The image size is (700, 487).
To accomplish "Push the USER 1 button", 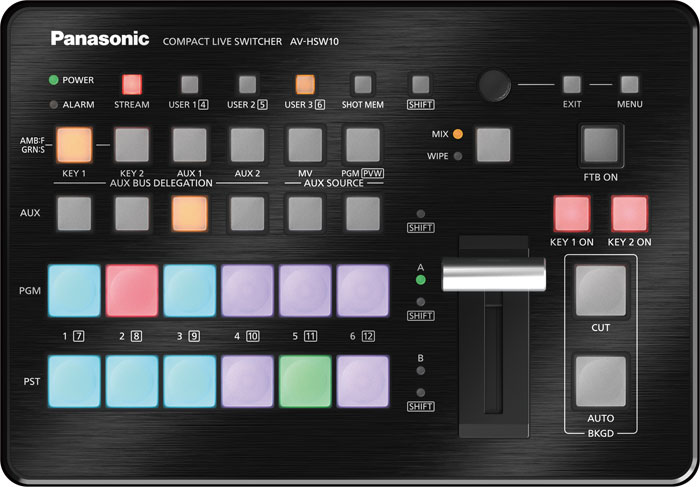I will pos(190,84).
